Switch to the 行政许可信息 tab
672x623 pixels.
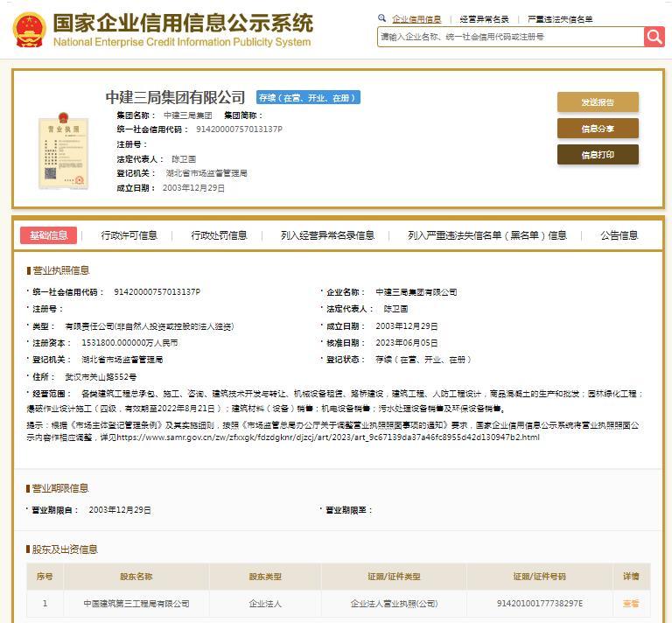(x=129, y=235)
